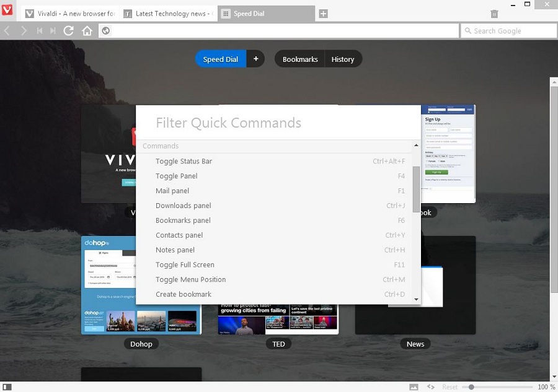Screen dimensions: 558x392
Task: Click the 100 % zoom value
Action: pos(546,386)
